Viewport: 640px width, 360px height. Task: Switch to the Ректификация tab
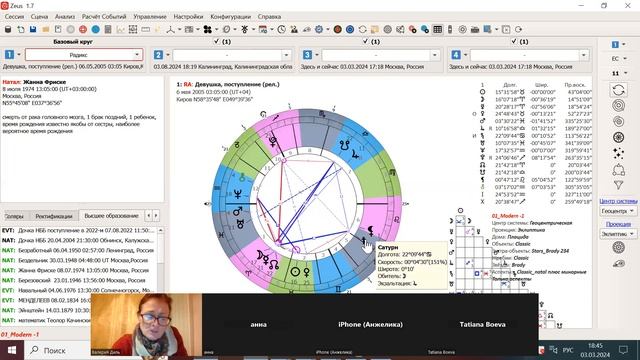pyautogui.click(x=53, y=216)
